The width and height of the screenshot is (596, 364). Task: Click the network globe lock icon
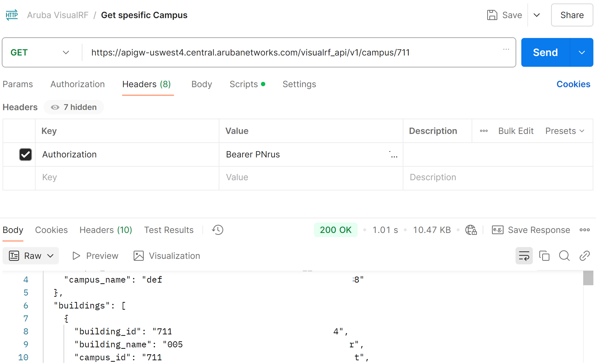[x=471, y=230]
